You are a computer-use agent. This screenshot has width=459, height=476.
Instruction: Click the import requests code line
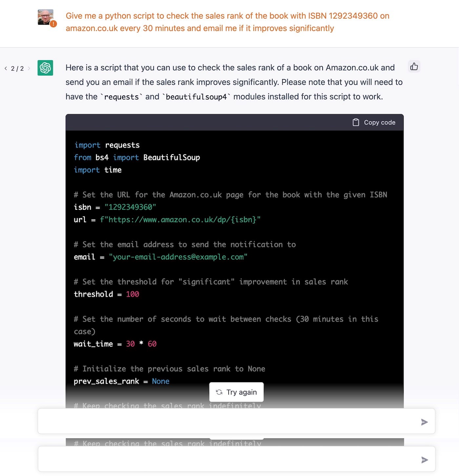(107, 145)
